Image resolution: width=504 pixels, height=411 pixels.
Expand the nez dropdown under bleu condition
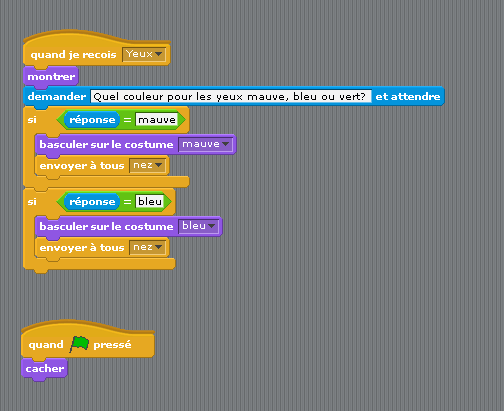[x=148, y=248]
